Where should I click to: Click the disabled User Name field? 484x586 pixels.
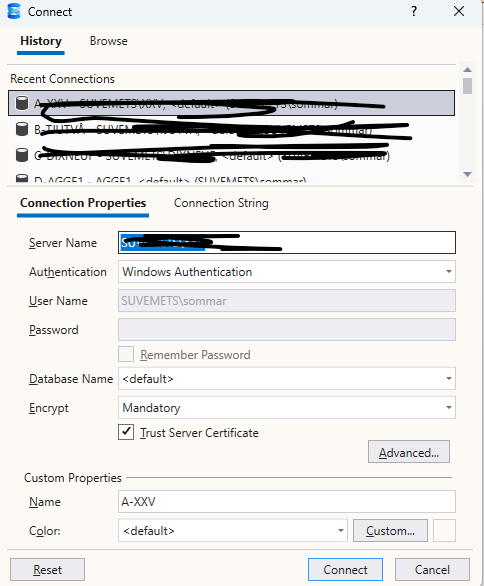pyautogui.click(x=287, y=300)
